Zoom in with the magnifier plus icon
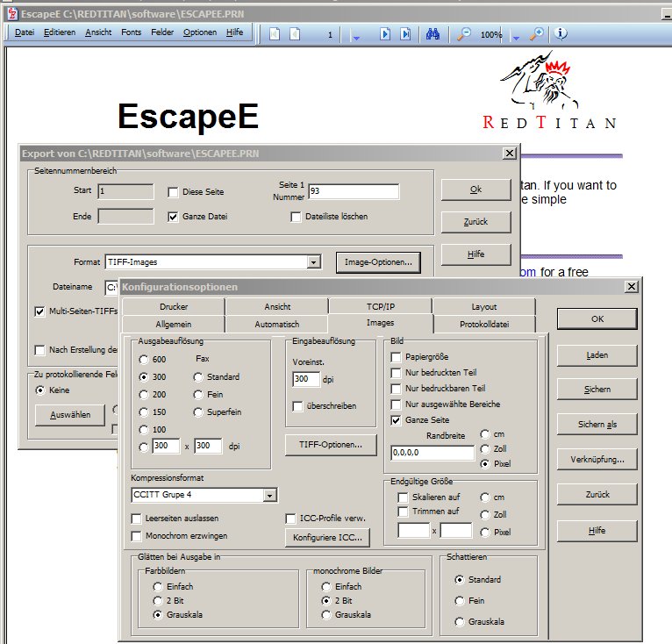Screen dimensions: 672x644 536,33
